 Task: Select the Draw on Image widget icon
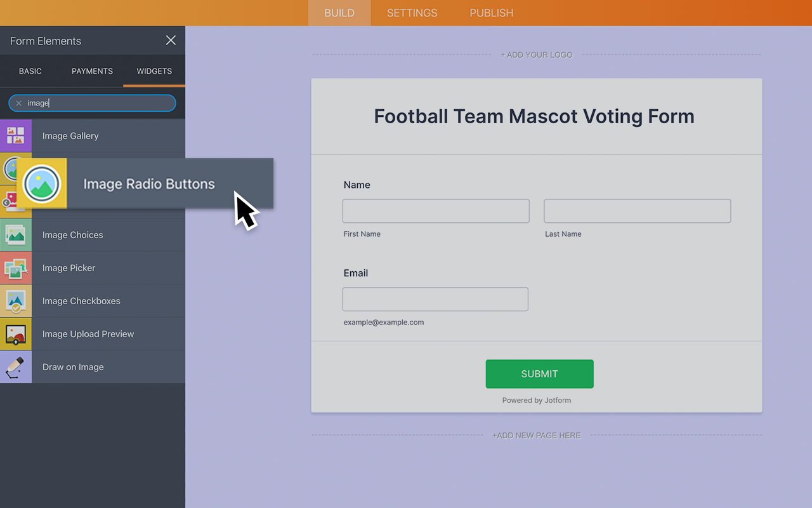(15, 366)
